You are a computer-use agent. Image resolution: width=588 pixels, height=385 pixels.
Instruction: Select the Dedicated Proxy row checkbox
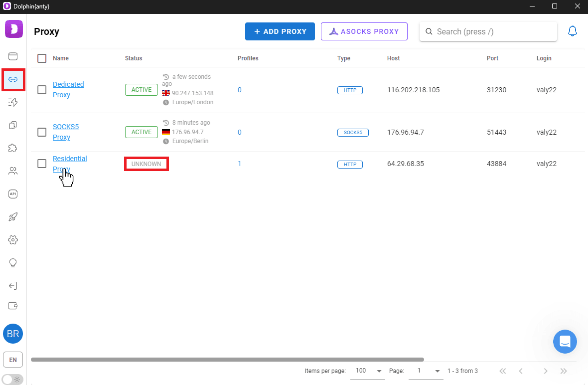pos(42,90)
